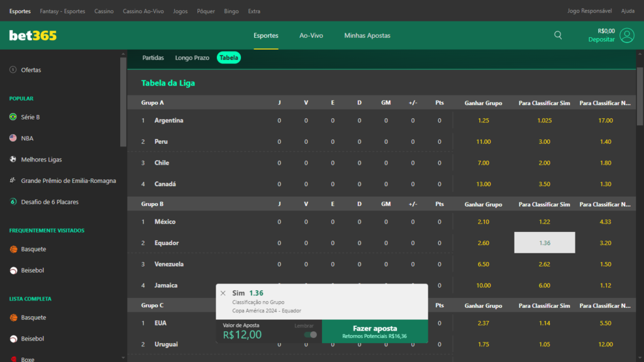
Task: Click Basquete icon under Lista Completa
Action: 14,317
